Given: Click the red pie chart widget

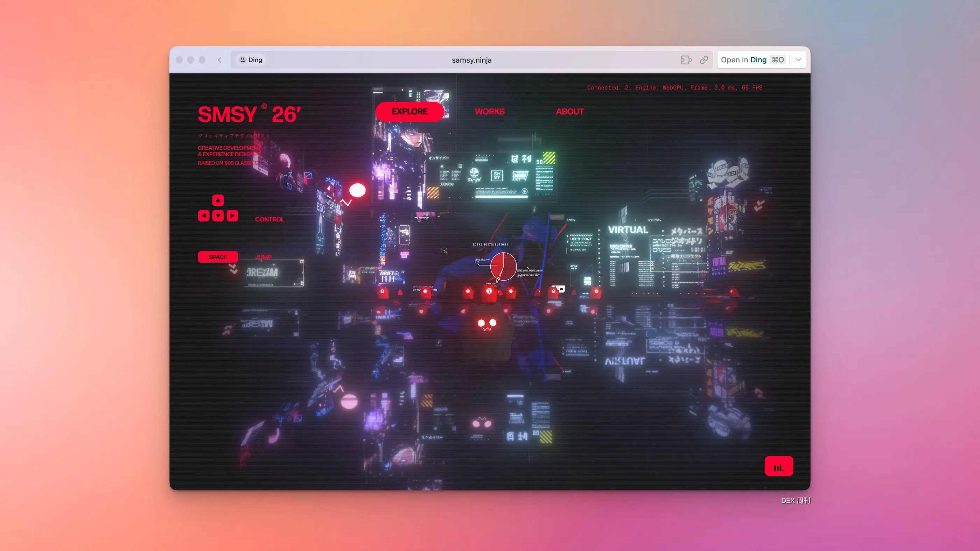Looking at the screenshot, I should (503, 266).
